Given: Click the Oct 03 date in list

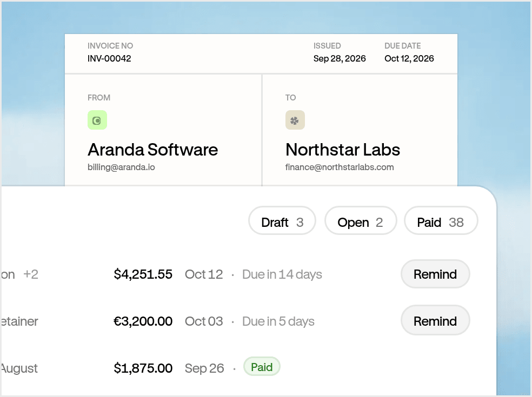Looking at the screenshot, I should [x=204, y=321].
